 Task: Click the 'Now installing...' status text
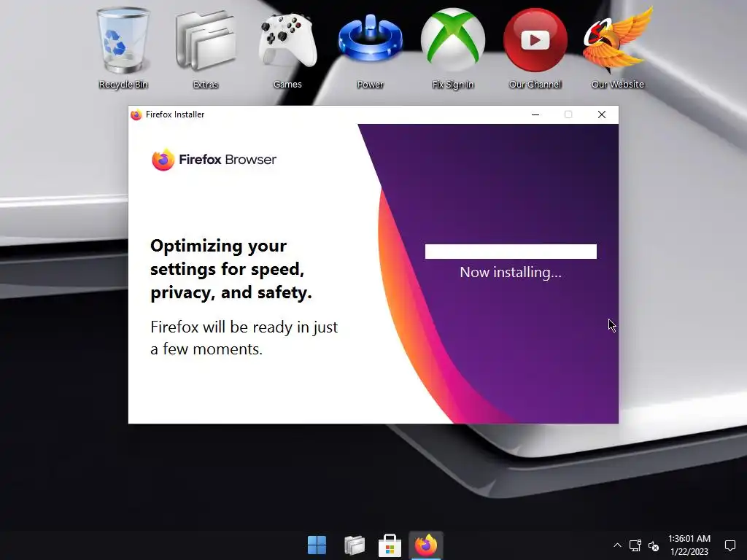coord(511,273)
